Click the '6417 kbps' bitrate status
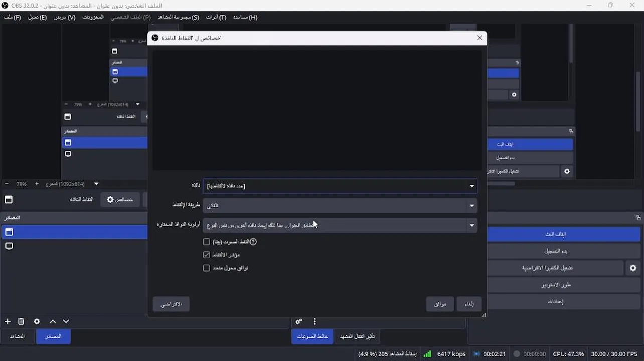Image resolution: width=644 pixels, height=361 pixels. click(451, 354)
